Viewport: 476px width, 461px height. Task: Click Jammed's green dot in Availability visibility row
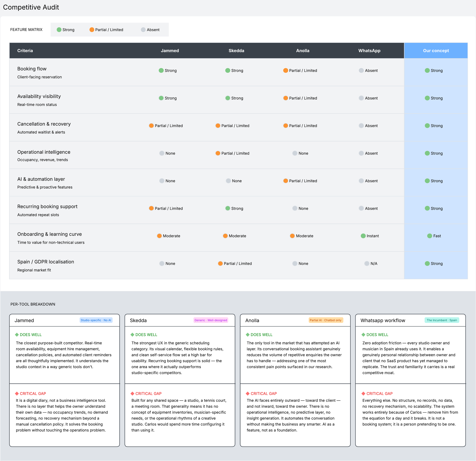[x=161, y=98]
